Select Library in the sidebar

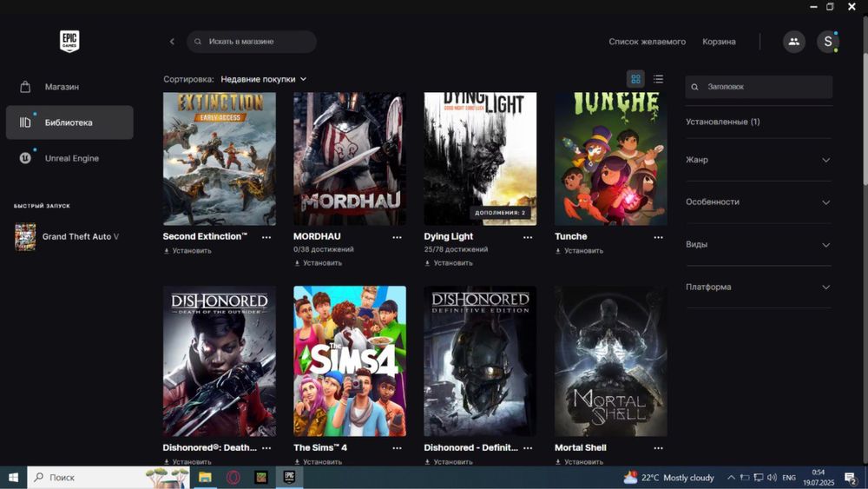(x=69, y=122)
